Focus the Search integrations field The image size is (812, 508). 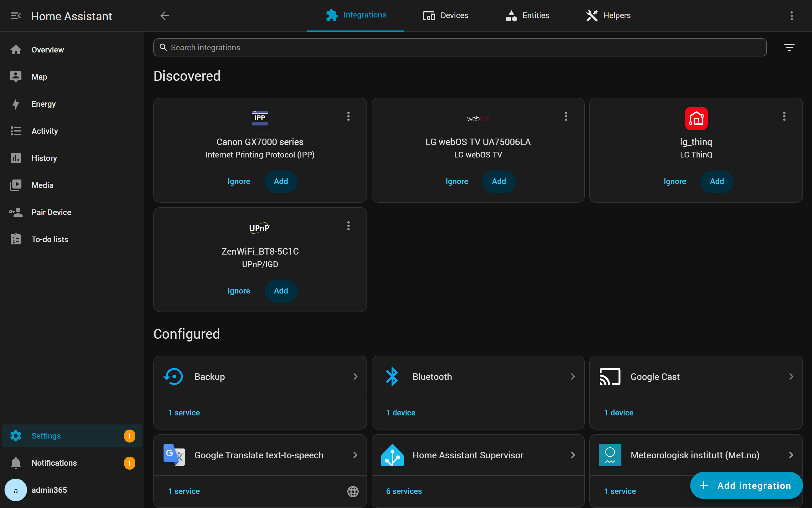(460, 47)
